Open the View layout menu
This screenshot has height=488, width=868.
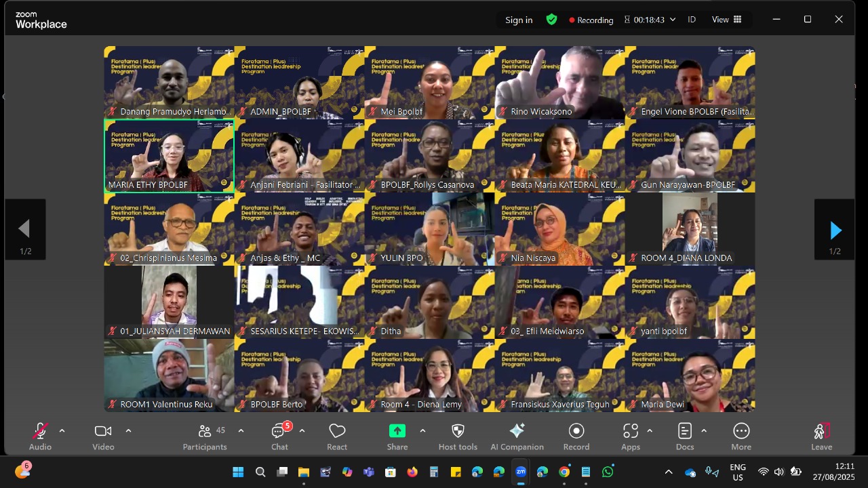(x=726, y=20)
